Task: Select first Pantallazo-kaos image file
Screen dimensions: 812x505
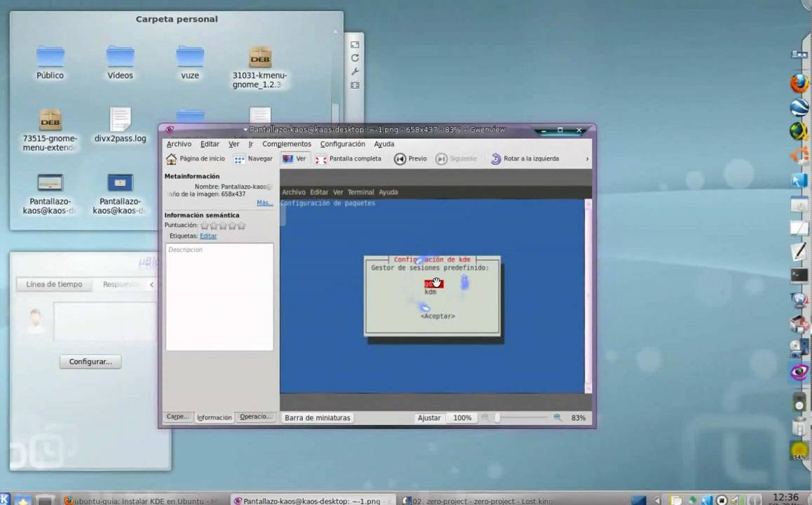Action: (x=50, y=194)
